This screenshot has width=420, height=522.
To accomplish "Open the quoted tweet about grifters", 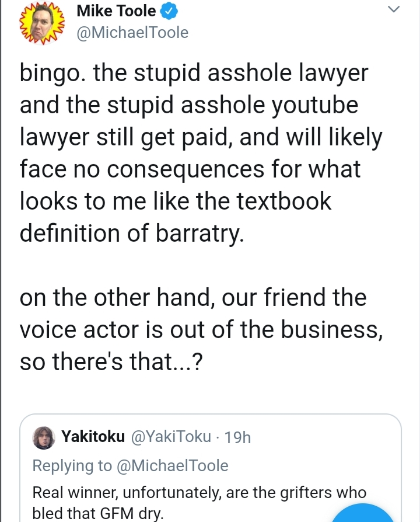I will pyautogui.click(x=210, y=468).
